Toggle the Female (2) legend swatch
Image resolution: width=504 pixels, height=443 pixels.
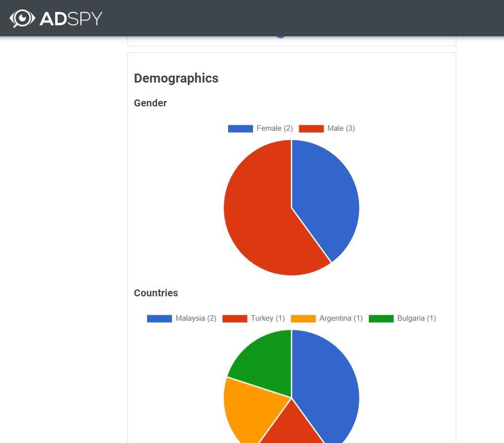pyautogui.click(x=241, y=129)
